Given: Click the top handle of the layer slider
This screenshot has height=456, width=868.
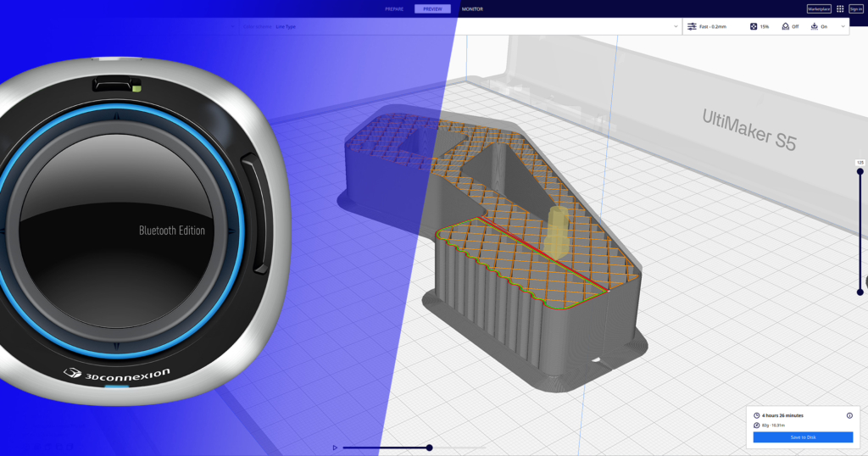Looking at the screenshot, I should click(860, 172).
